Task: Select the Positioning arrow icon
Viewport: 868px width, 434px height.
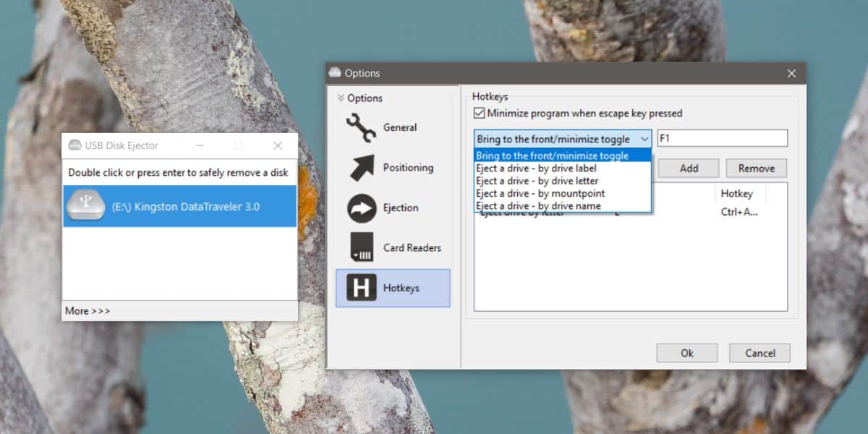Action: click(x=361, y=167)
